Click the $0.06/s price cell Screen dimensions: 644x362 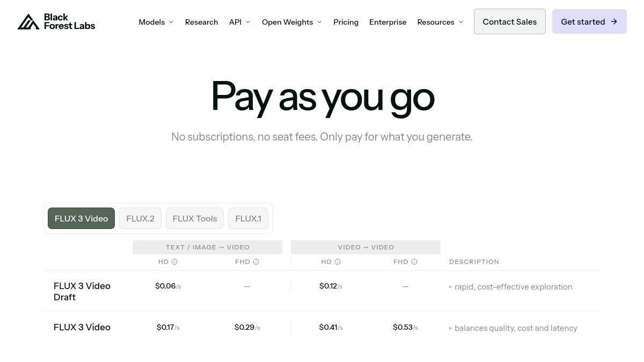pyautogui.click(x=168, y=286)
